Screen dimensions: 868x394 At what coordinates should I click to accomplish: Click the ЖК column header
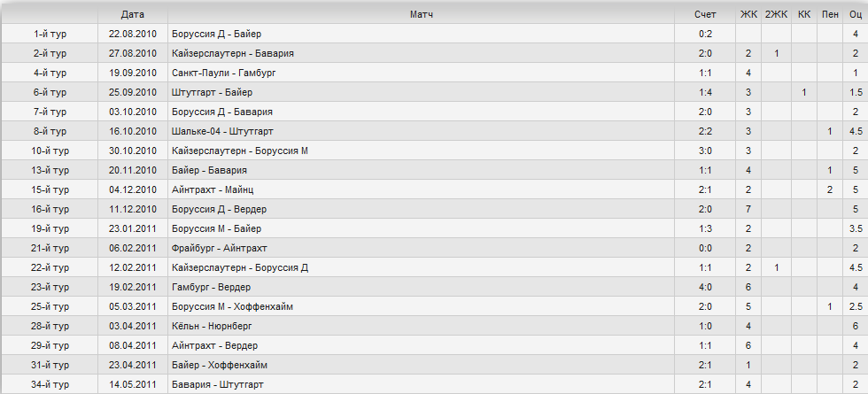(748, 15)
